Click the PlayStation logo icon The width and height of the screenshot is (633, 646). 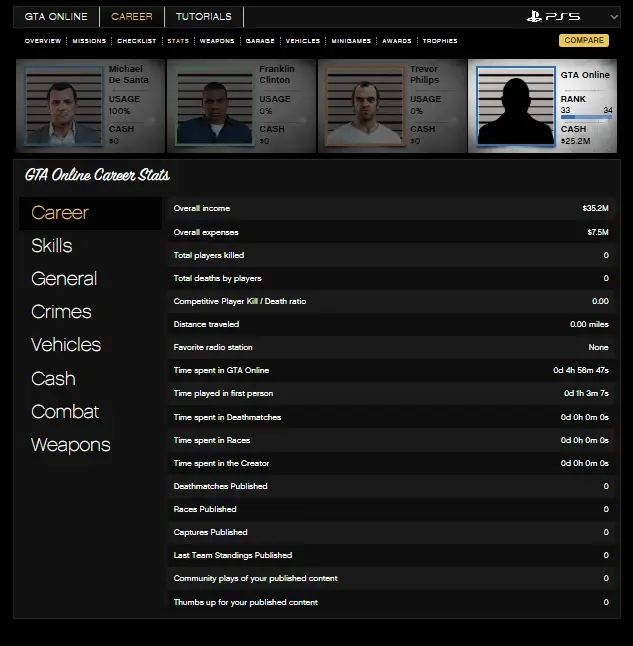(537, 17)
